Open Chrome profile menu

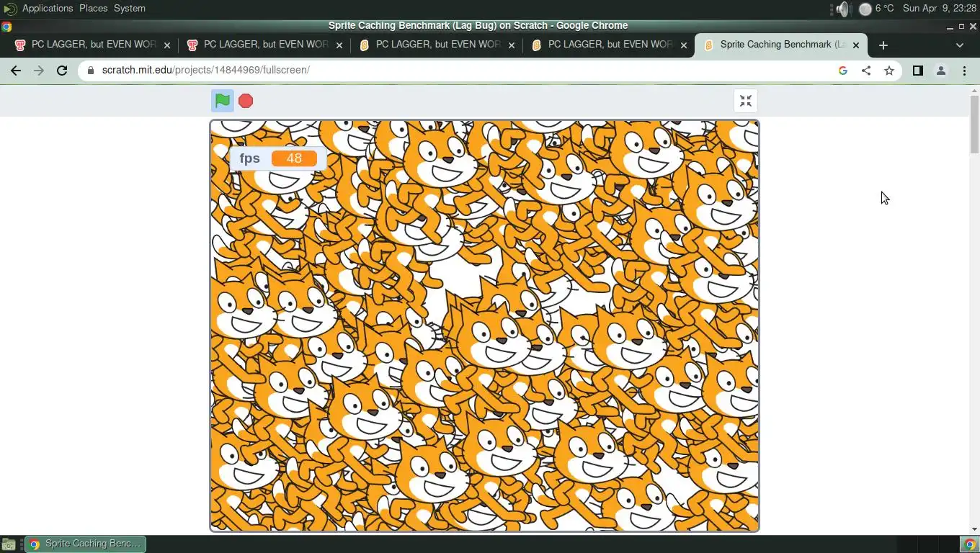(x=941, y=71)
